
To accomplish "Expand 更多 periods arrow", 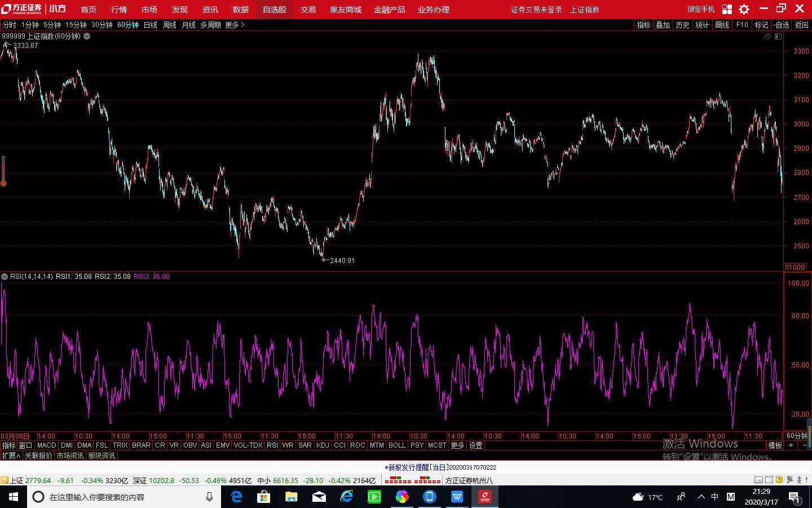I will pyautogui.click(x=235, y=25).
